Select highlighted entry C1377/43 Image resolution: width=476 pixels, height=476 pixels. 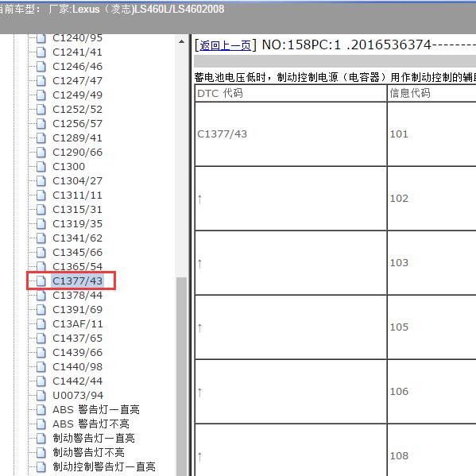[x=77, y=281]
